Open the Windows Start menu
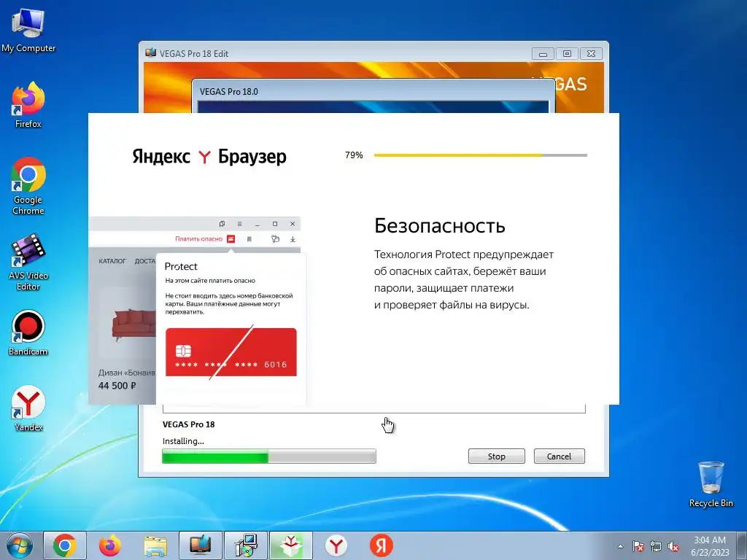Viewport: 747px width, 560px height. coord(20,545)
